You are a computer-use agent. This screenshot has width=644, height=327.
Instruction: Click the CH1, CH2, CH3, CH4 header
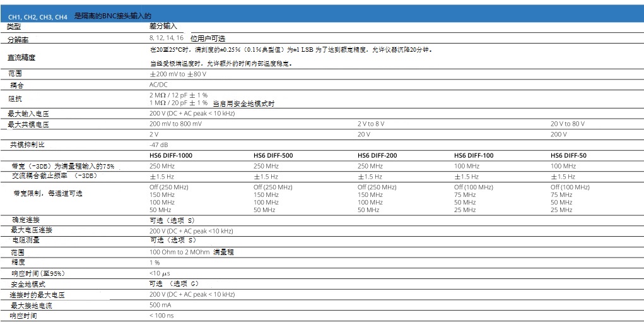[37, 17]
